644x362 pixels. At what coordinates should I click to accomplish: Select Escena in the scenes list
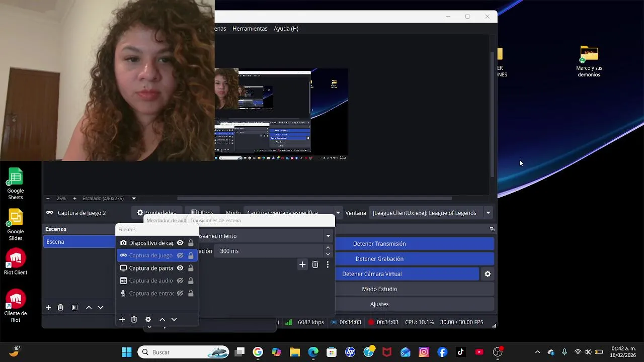click(x=79, y=242)
